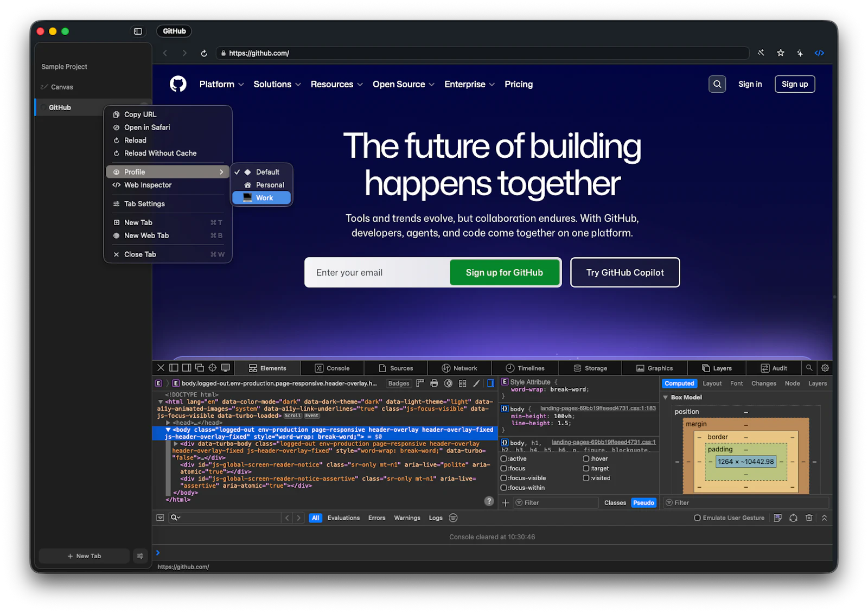868x613 pixels.
Task: Enable paint flashing with the brush icon
Action: point(476,383)
